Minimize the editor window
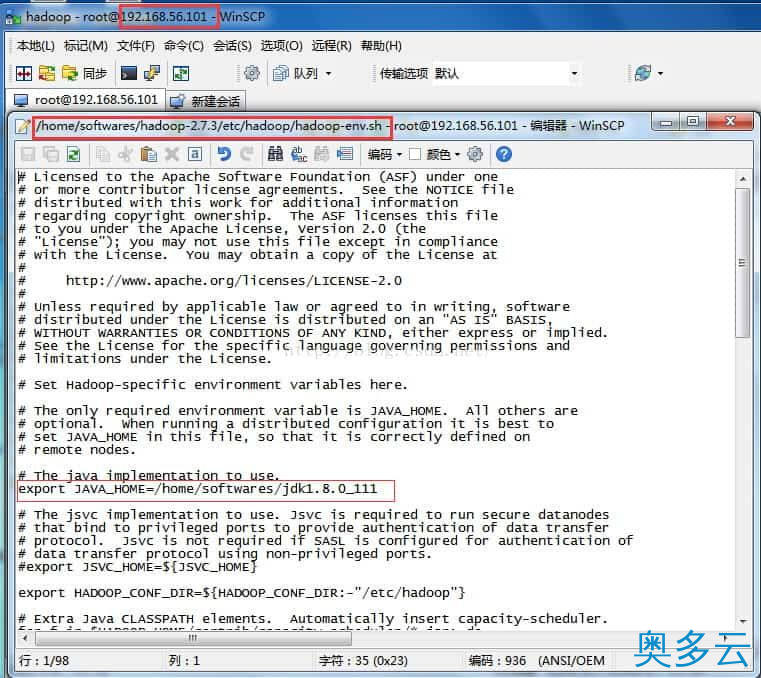The width and height of the screenshot is (761, 678). [666, 123]
